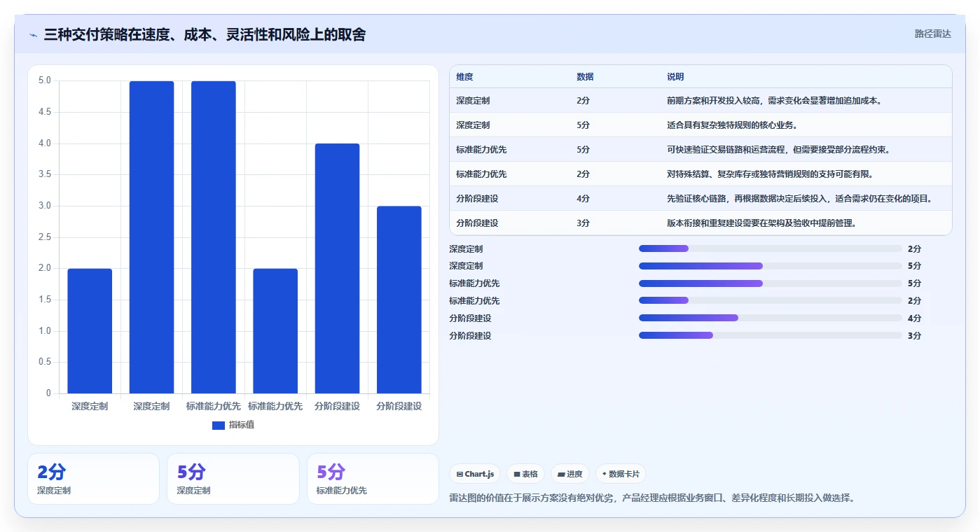This screenshot has width=980, height=532.
Task: Click the blue 指标值 legend swatch
Action: 219,425
